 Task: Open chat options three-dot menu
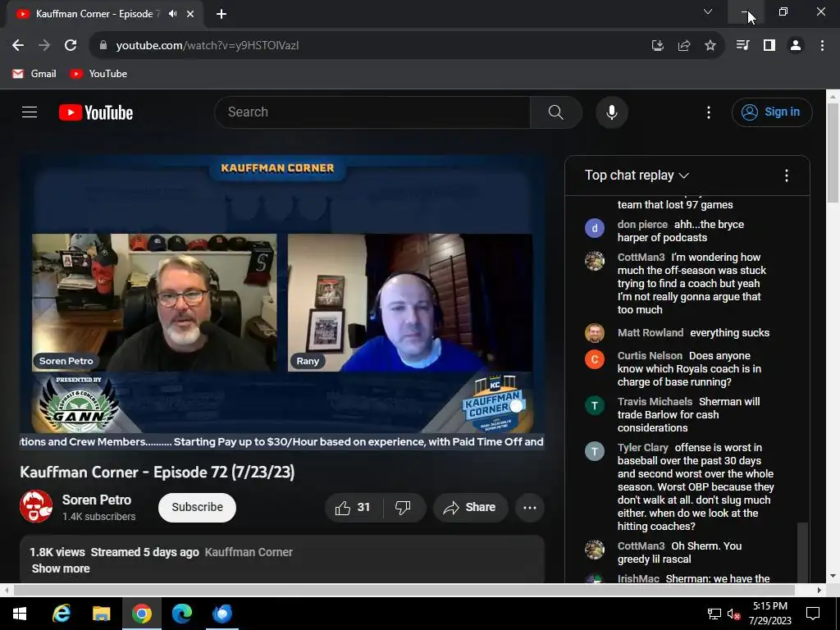(787, 176)
